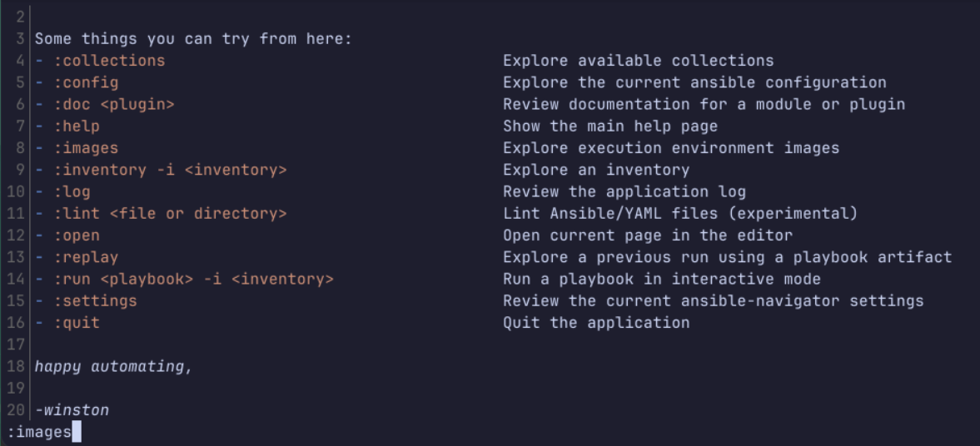Click "Show the main help page" text

(x=609, y=126)
